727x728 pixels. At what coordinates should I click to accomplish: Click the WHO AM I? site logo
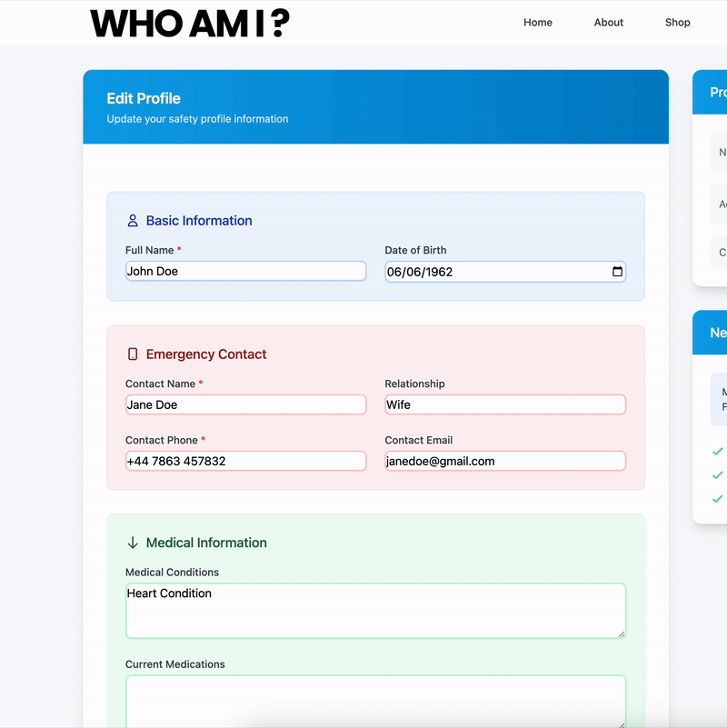(190, 24)
